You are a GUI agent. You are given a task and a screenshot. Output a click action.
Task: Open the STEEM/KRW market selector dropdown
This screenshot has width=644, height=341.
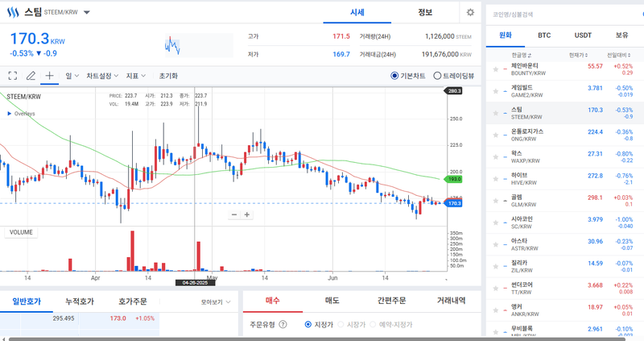(87, 12)
